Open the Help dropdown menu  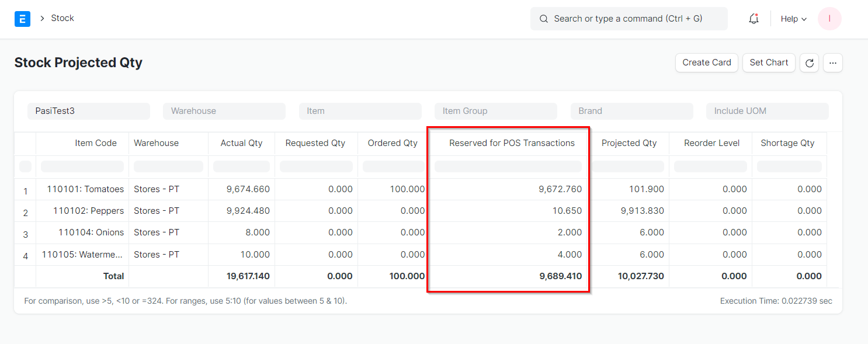792,18
